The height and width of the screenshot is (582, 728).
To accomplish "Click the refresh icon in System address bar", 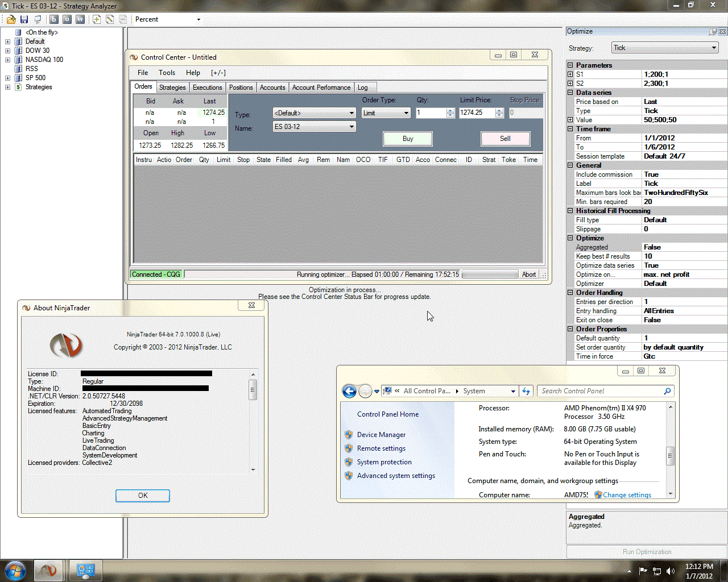I will tap(526, 391).
